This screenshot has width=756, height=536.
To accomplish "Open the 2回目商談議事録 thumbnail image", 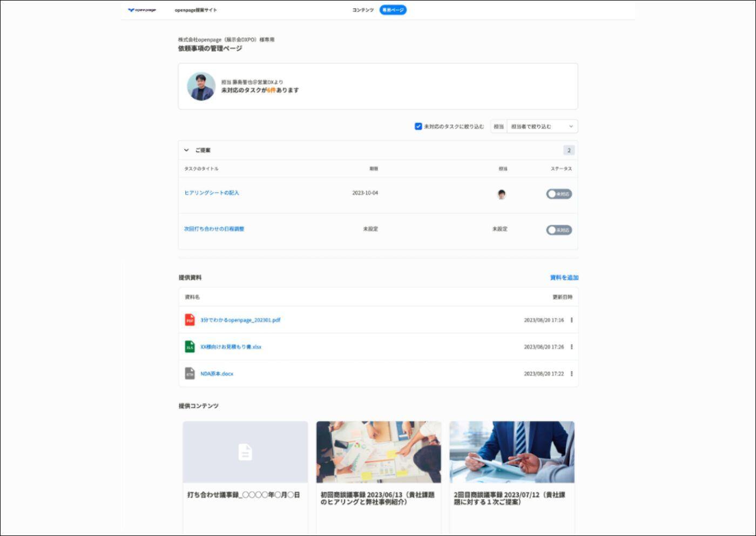I will [x=512, y=452].
